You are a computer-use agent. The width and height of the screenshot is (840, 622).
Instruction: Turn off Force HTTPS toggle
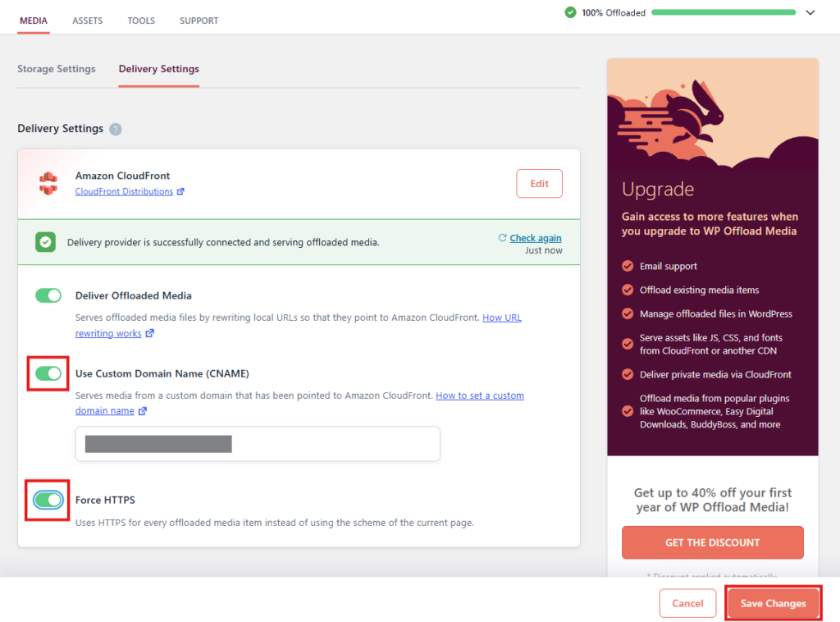(48, 500)
